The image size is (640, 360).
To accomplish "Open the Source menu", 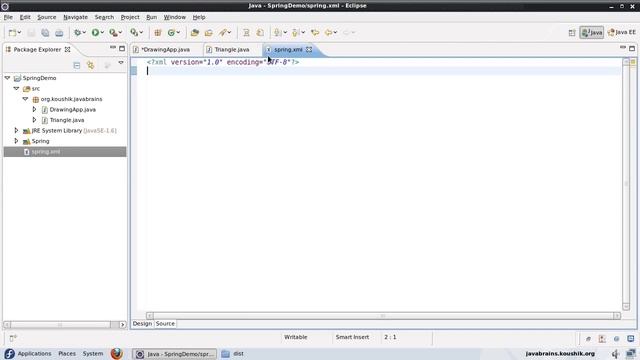I will 47,17.
